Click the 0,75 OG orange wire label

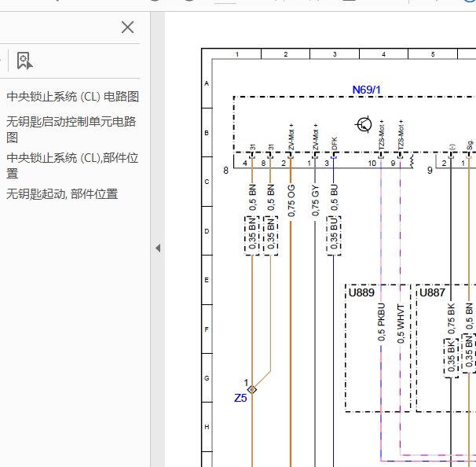click(x=291, y=200)
